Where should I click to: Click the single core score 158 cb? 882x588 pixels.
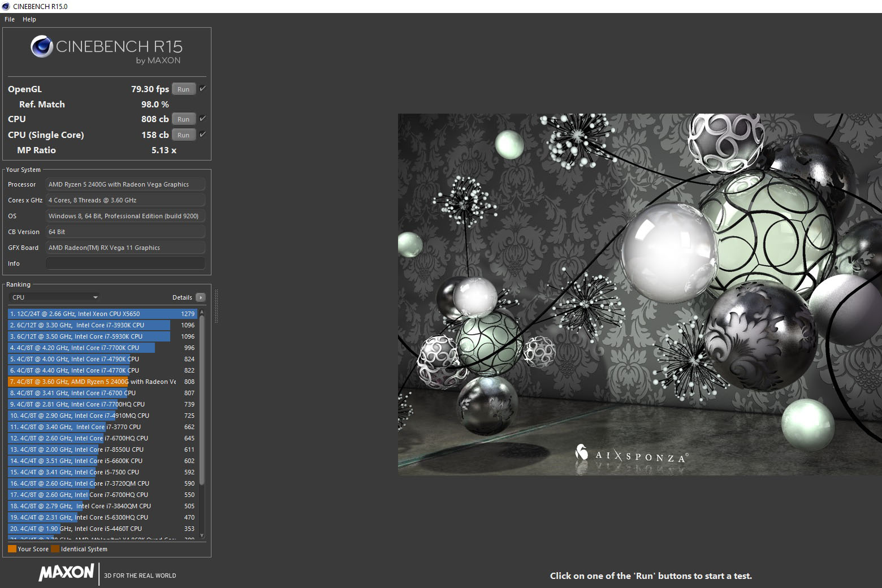pyautogui.click(x=155, y=135)
